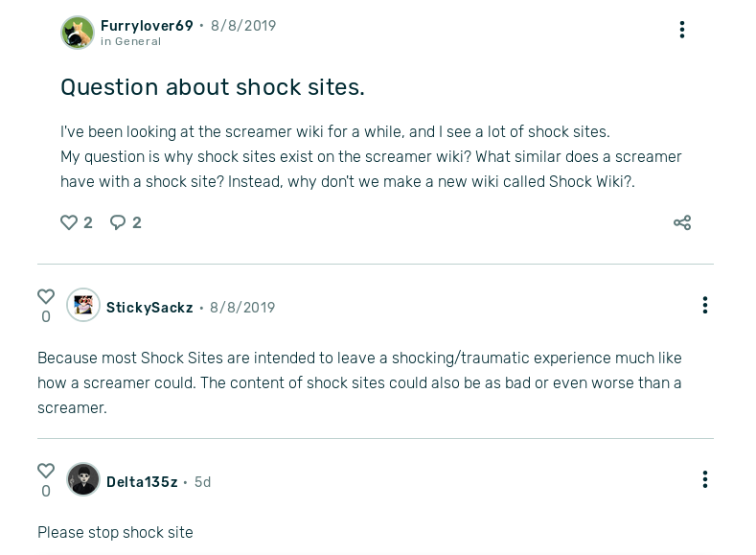Open the General category link
756x555 pixels.
(x=138, y=42)
